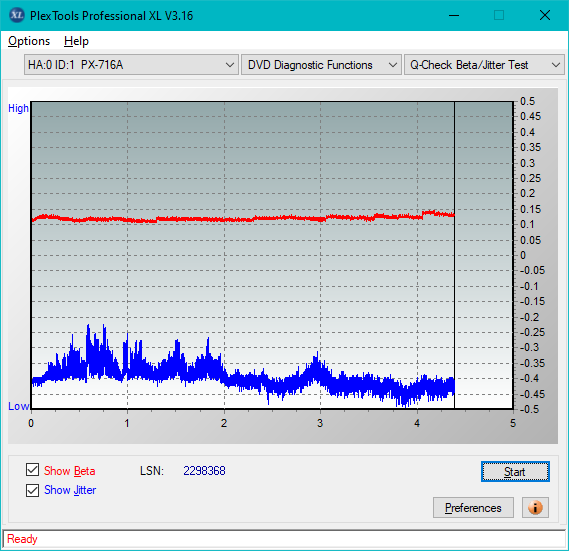This screenshot has height=551, width=569.
Task: Click the Low jitter axis label
Action: [18, 406]
